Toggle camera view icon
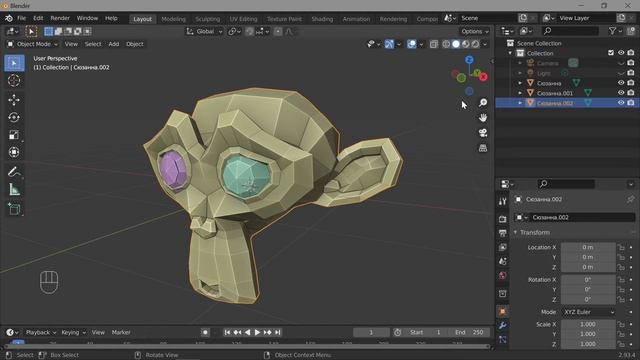 (x=483, y=133)
